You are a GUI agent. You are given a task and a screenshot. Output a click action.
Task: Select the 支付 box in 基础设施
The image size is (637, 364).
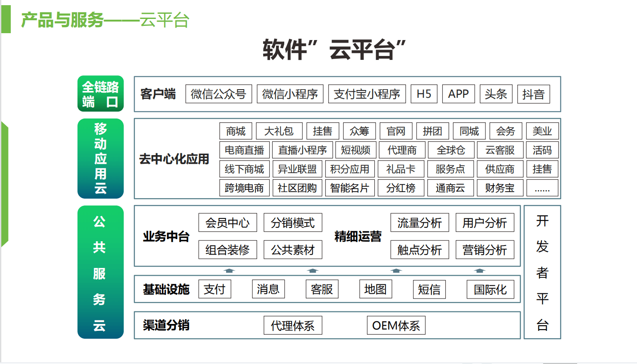pyautogui.click(x=215, y=289)
